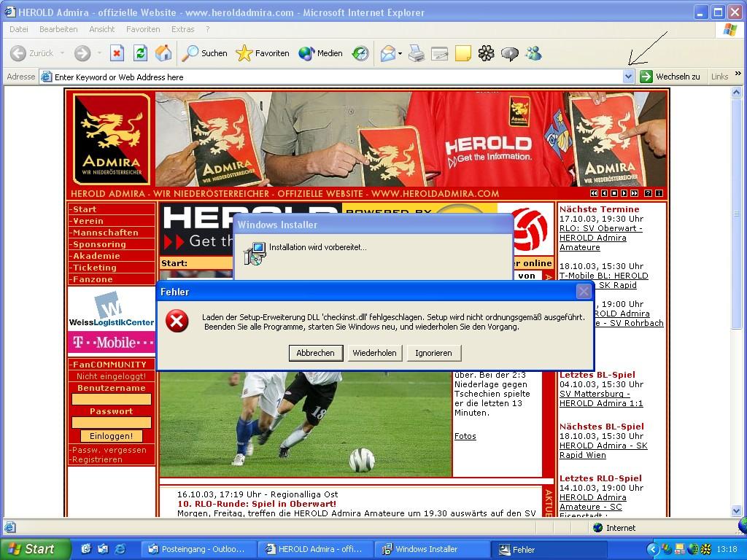This screenshot has height=560, width=747.
Task: Open the Zurück history dropdown arrow
Action: pyautogui.click(x=63, y=53)
